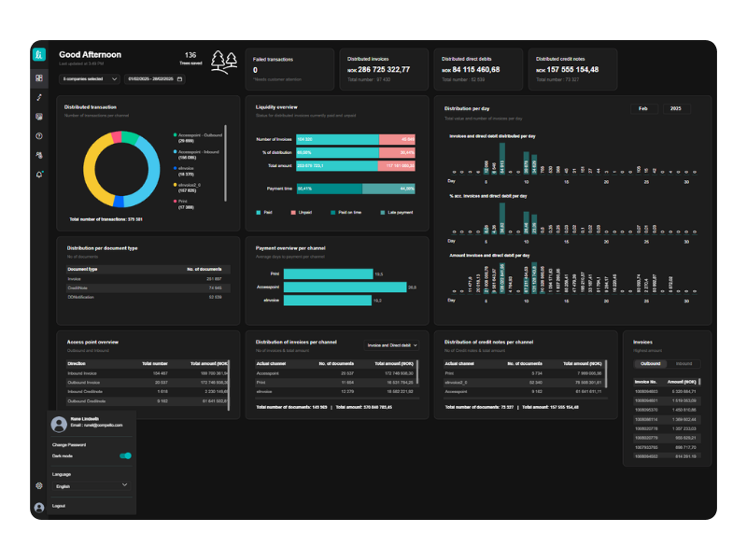Toggle the Dark mode switch

[125, 455]
